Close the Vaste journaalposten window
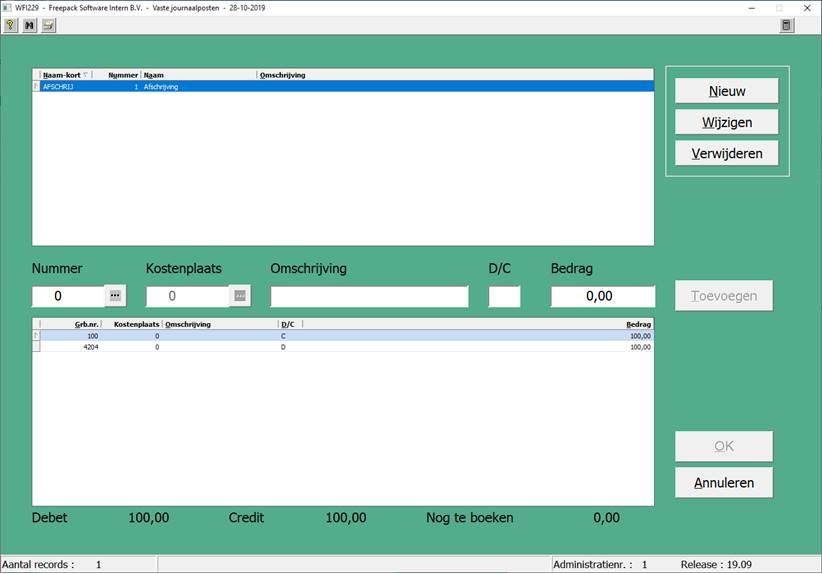This screenshot has height=574, width=822. (807, 8)
